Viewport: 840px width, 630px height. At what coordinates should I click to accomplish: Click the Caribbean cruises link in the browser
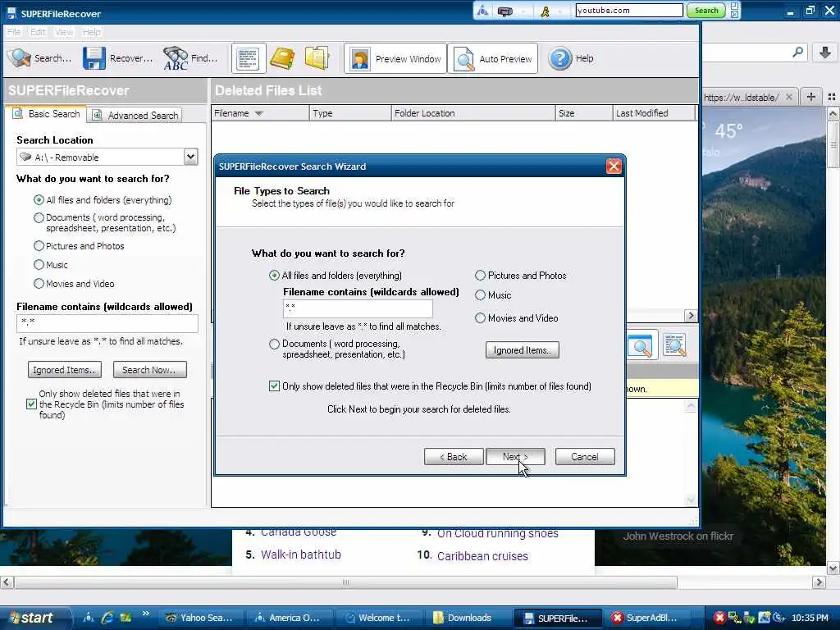[x=482, y=556]
